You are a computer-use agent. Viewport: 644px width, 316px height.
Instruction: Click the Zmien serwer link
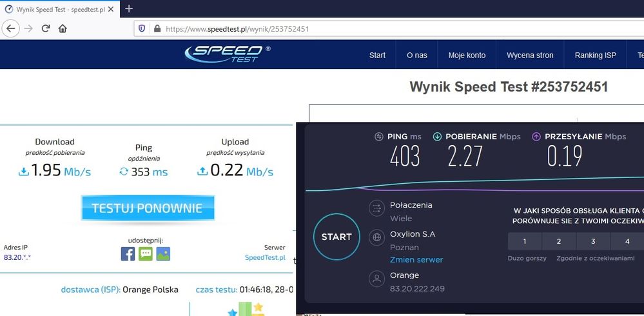[416, 260]
